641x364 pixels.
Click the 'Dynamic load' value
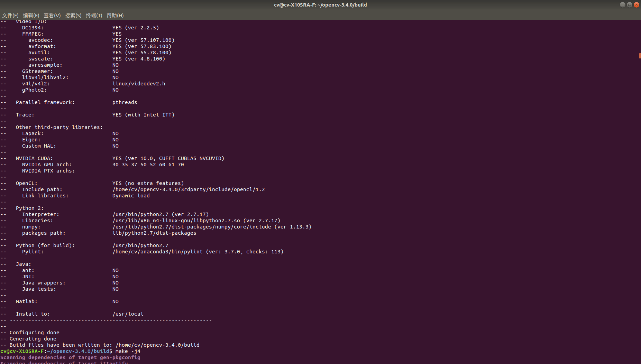coord(131,196)
